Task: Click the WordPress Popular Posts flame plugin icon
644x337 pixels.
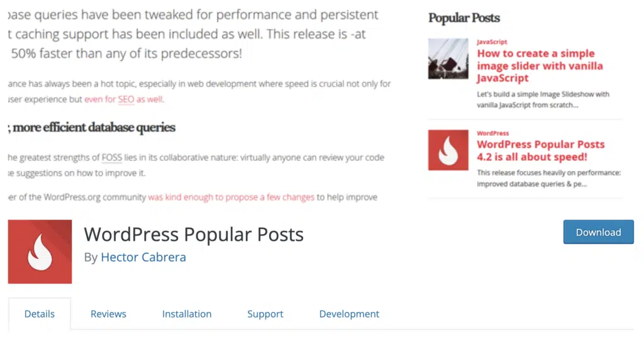Action: point(40,251)
